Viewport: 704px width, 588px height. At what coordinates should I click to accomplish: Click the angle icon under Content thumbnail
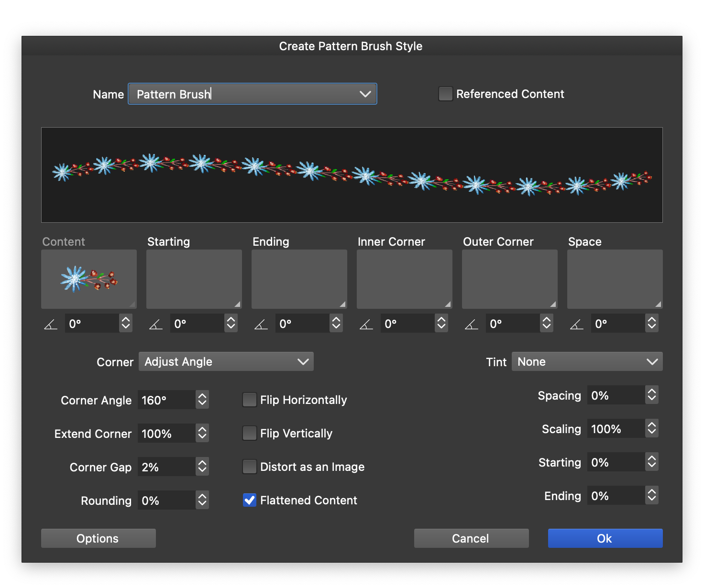click(51, 325)
